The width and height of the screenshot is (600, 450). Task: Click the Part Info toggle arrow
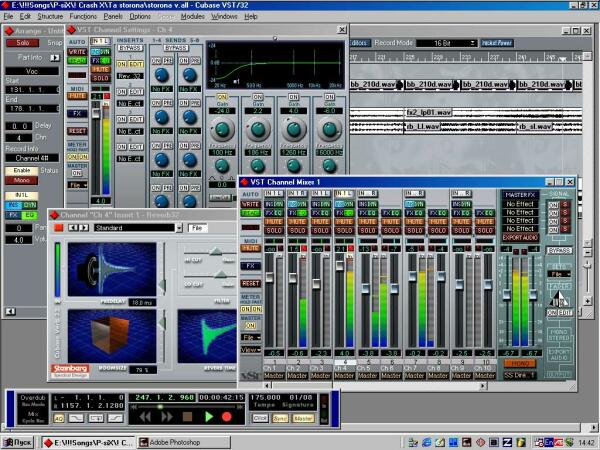click(55, 57)
